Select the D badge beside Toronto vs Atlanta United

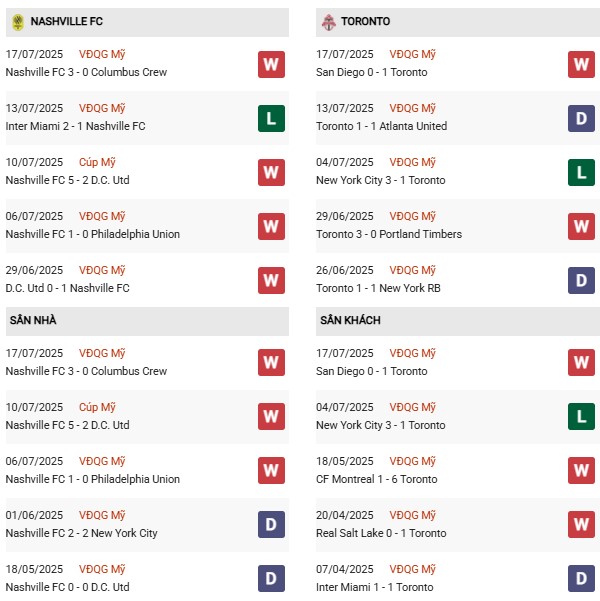click(582, 118)
